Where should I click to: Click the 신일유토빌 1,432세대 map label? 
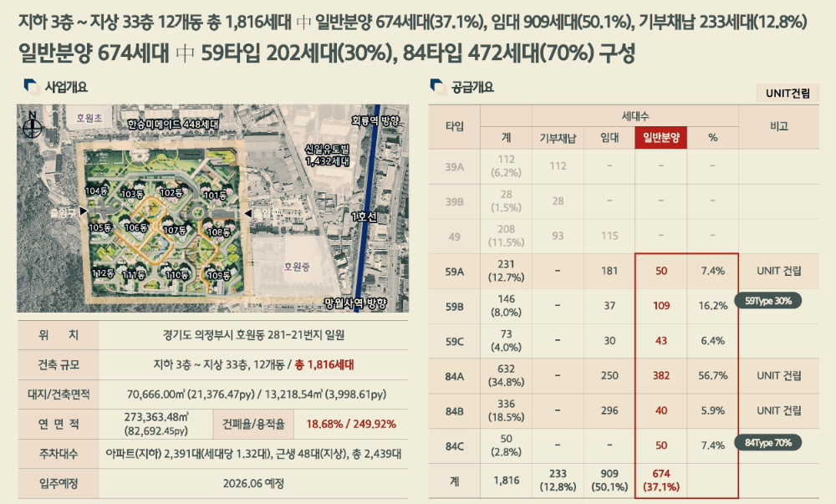[328, 155]
